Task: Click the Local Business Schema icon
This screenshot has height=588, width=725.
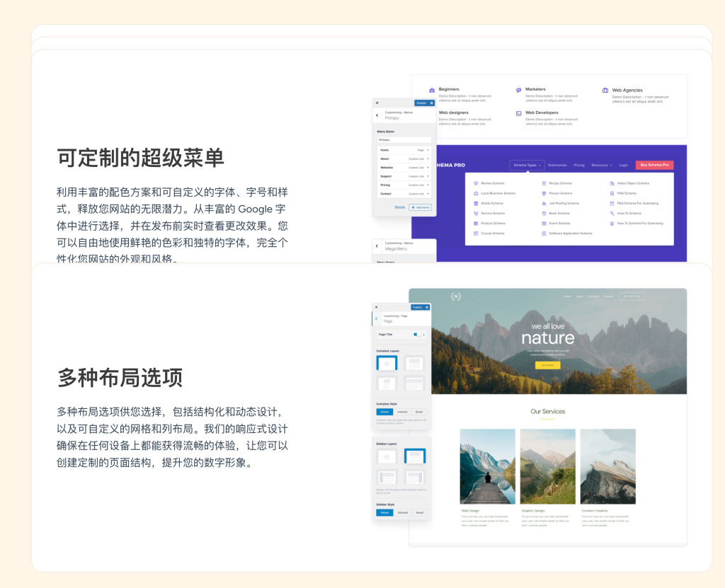Action: [476, 193]
